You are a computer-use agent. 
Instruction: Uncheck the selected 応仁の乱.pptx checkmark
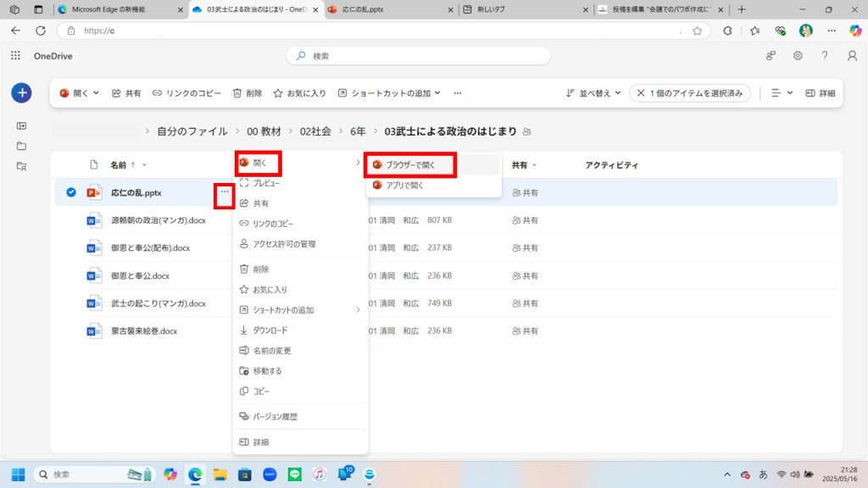pos(71,192)
